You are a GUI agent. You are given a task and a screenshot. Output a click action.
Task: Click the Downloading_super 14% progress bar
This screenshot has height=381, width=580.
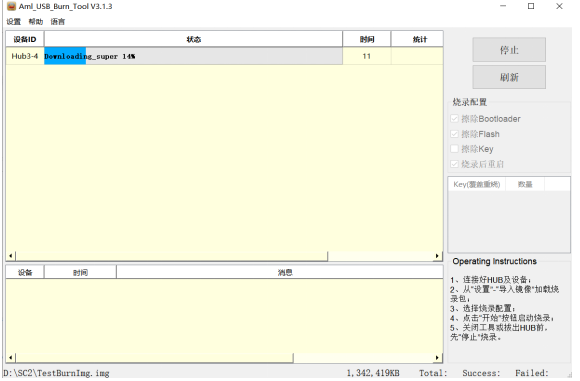click(193, 56)
